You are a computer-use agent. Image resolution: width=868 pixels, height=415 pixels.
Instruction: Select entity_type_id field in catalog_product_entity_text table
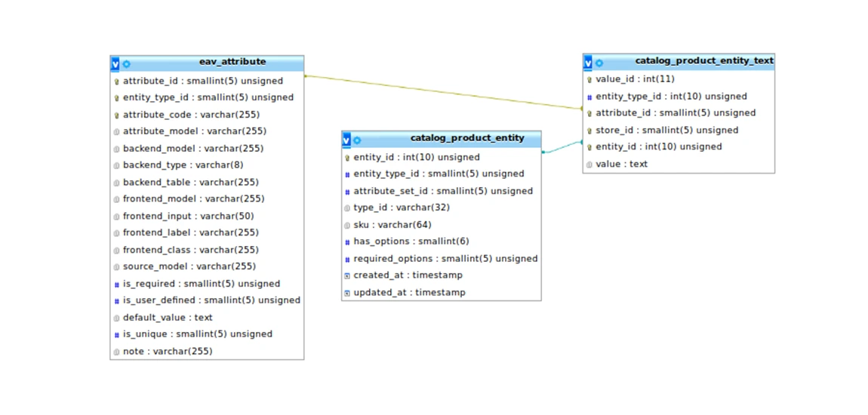(x=672, y=97)
